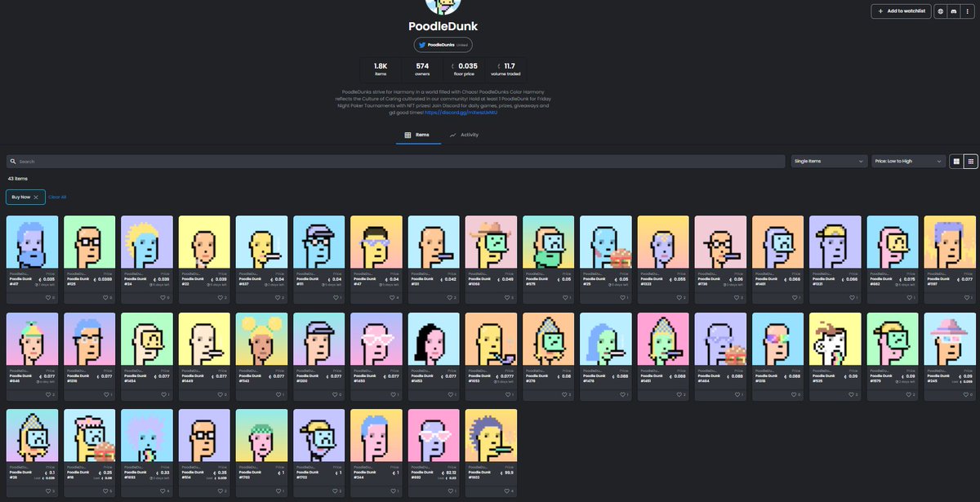
Task: Open Poodle Dunk #637 smoking character
Action: 262,242
